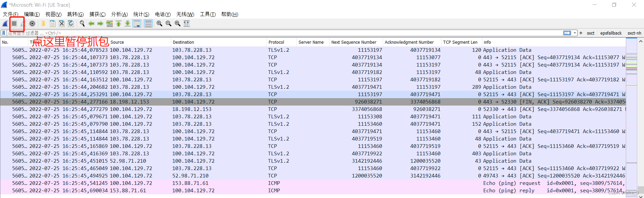Sort by the Source column header
The height and width of the screenshot is (198, 644).
click(x=140, y=42)
